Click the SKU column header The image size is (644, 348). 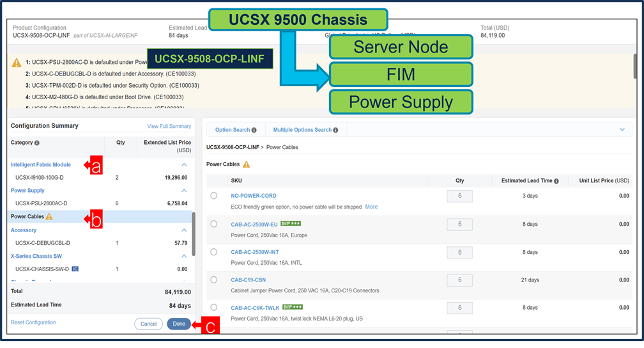[x=236, y=180]
